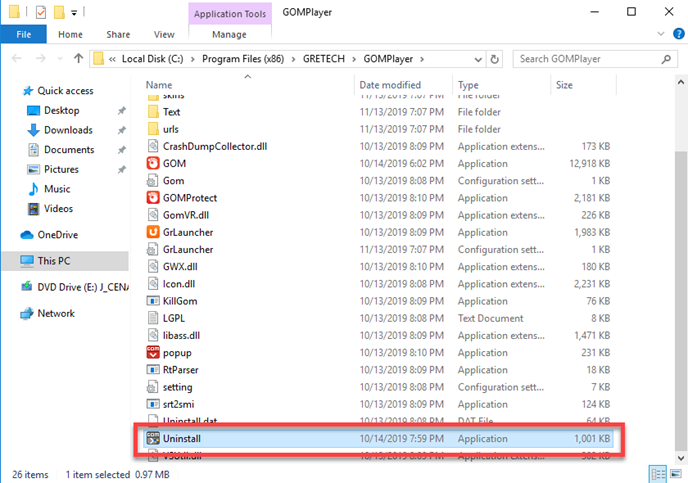The height and width of the screenshot is (483, 688).
Task: Select Pictures in navigation pane
Action: 61,169
